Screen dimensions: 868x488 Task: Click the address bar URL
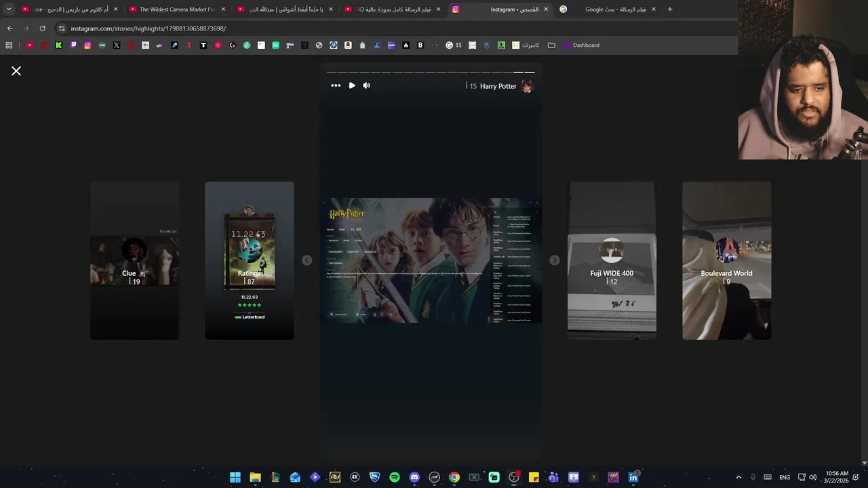point(149,28)
